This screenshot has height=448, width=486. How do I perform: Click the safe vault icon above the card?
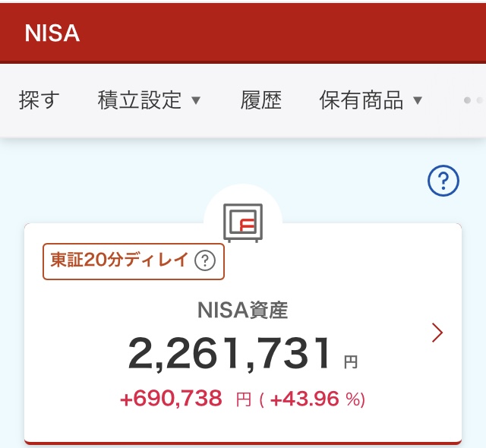pyautogui.click(x=243, y=222)
